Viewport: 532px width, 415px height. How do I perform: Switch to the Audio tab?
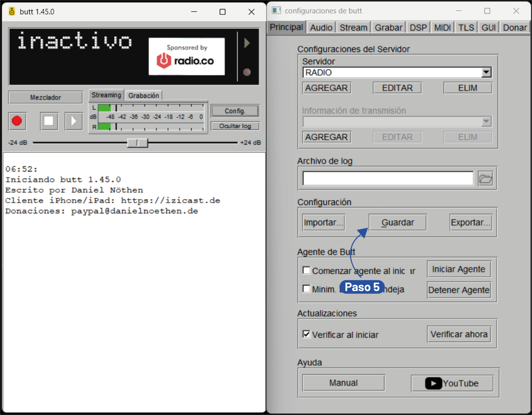[321, 27]
